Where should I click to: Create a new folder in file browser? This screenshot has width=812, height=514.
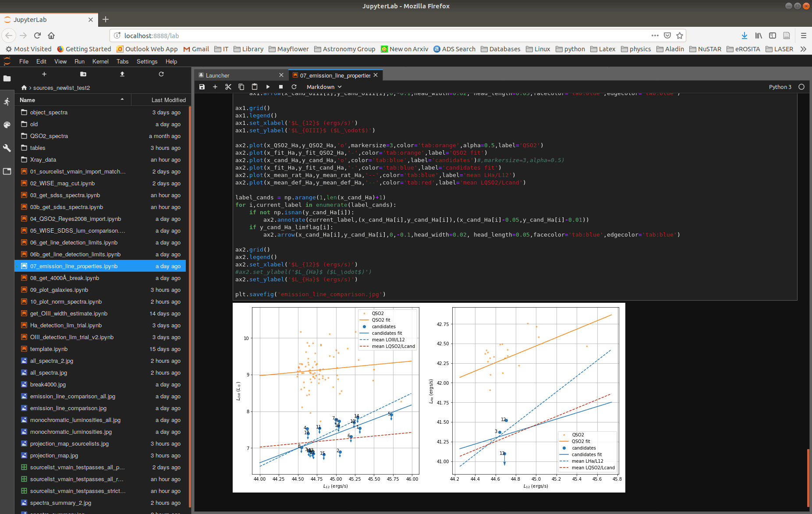83,74
